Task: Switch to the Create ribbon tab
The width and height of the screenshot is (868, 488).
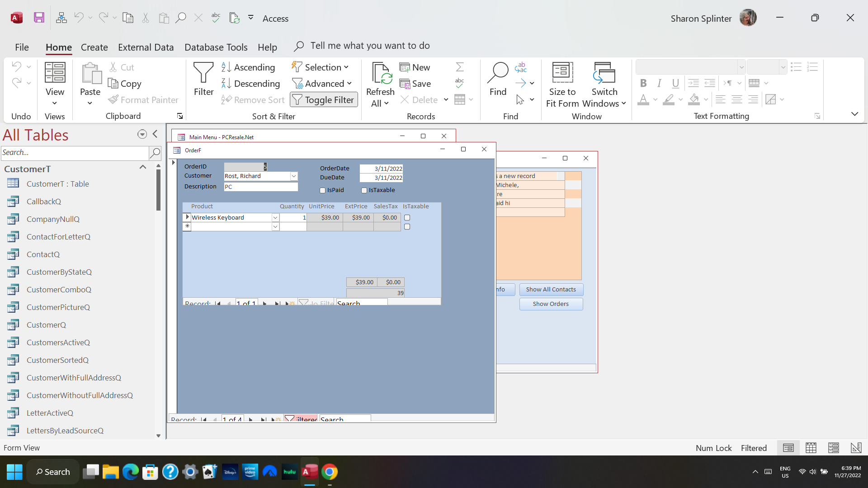Action: pyautogui.click(x=94, y=47)
